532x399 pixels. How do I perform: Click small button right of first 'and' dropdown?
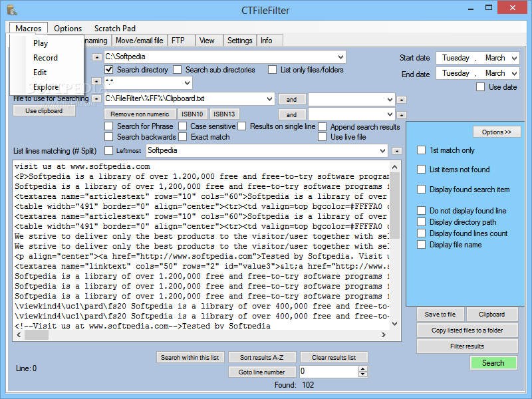(402, 100)
